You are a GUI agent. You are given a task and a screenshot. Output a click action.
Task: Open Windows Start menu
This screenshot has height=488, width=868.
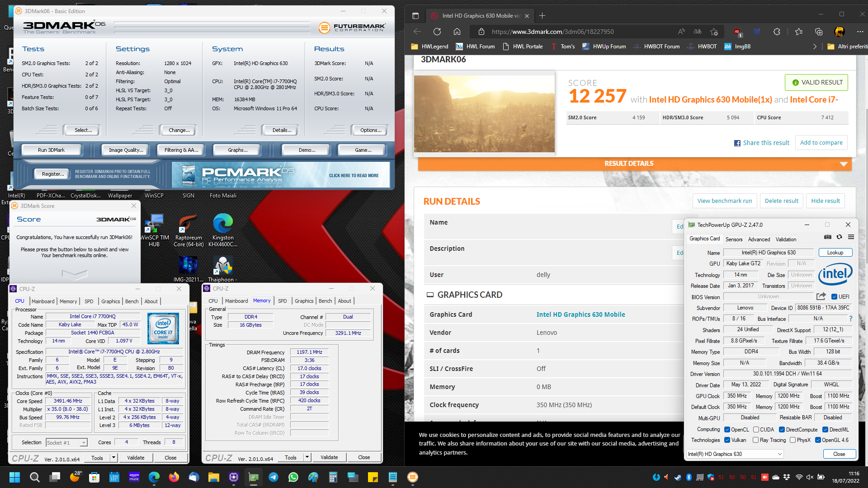[x=14, y=477]
